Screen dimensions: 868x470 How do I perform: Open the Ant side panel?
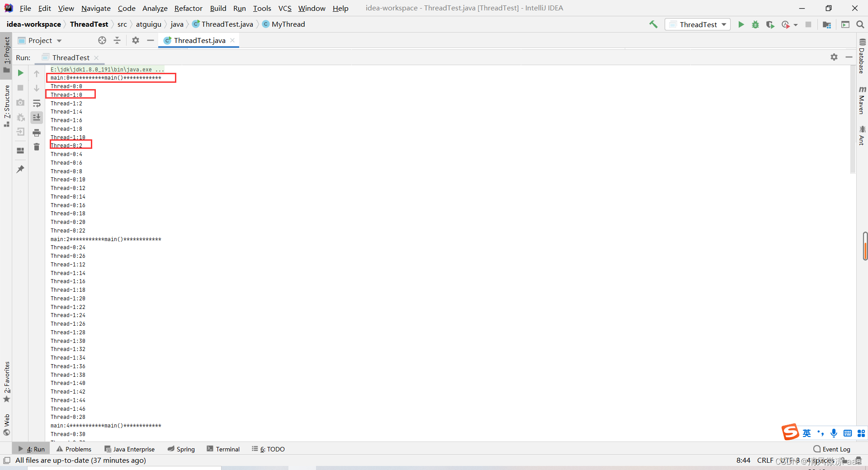click(862, 135)
